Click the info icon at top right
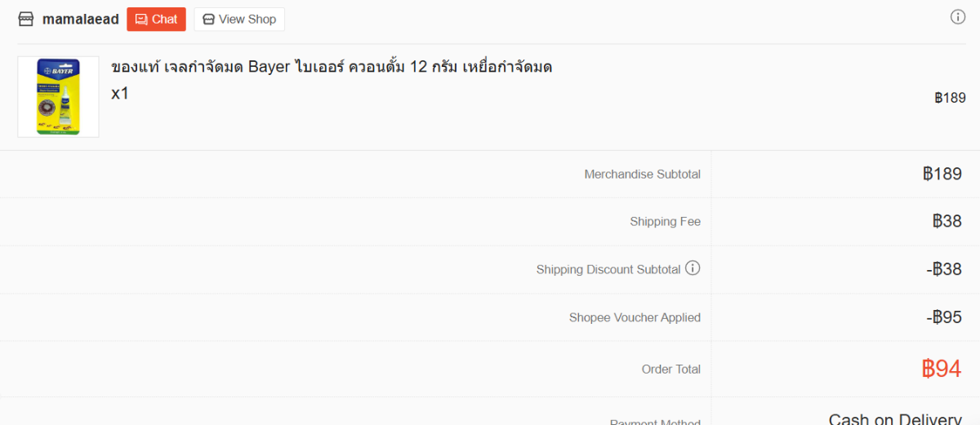 (x=958, y=17)
